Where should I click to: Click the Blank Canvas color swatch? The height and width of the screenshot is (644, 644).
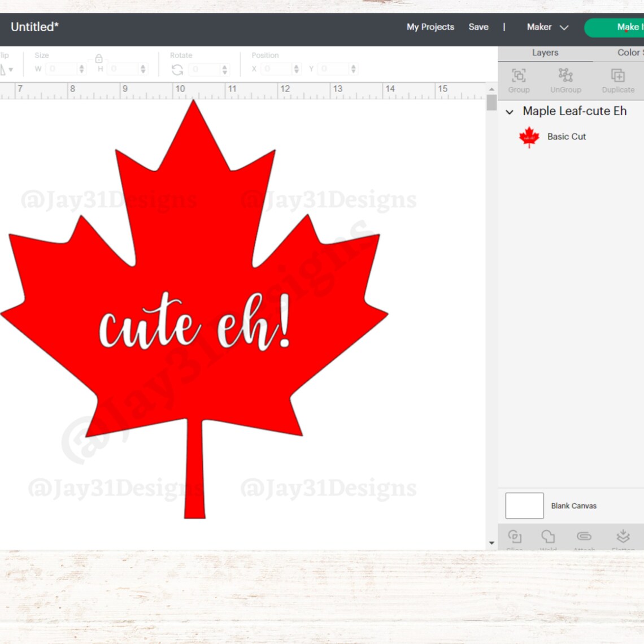524,506
